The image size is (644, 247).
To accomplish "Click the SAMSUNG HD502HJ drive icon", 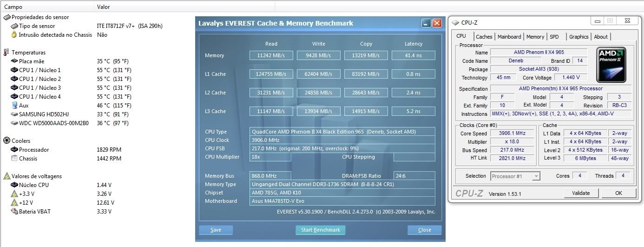I will pos(14,114).
